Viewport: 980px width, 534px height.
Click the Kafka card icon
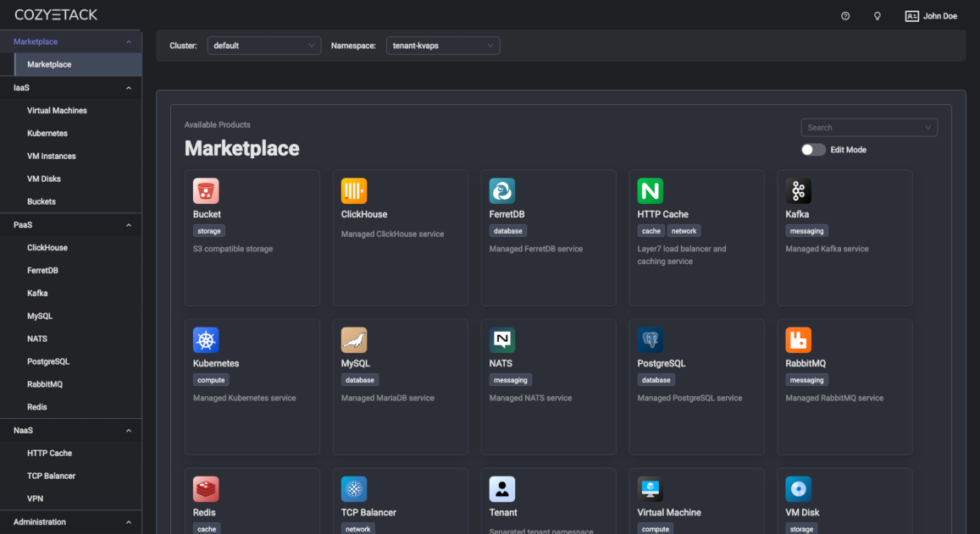coord(798,191)
